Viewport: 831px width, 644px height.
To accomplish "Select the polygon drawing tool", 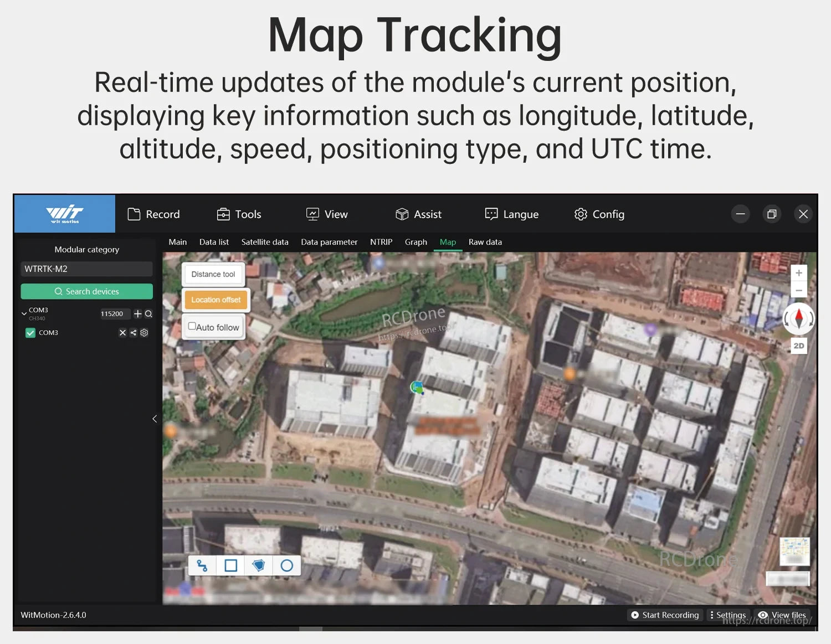I will 259,565.
